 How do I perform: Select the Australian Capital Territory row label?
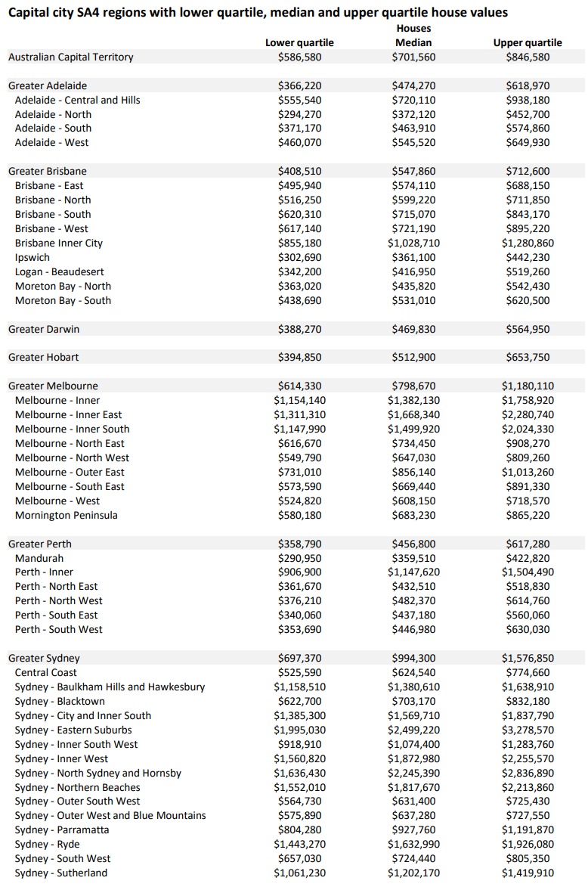[70, 57]
